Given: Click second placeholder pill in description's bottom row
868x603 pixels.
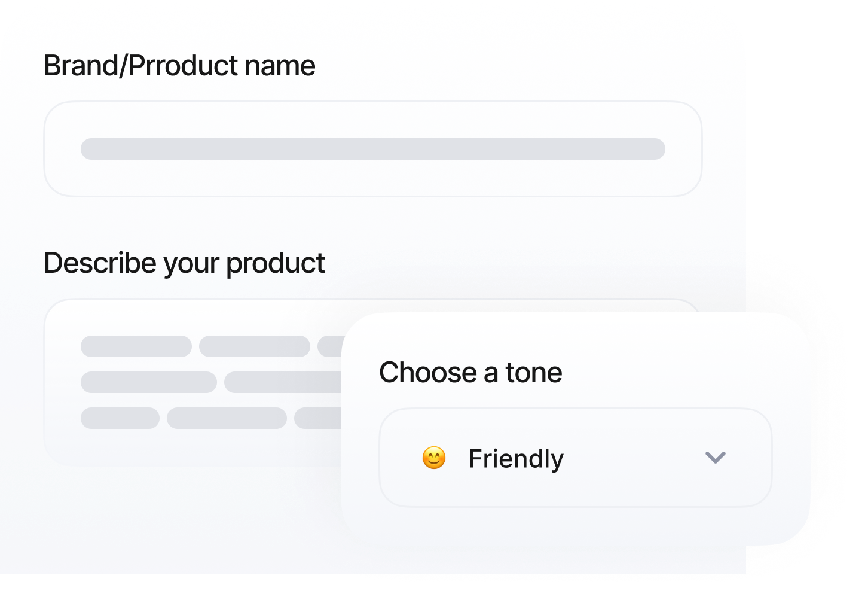Looking at the screenshot, I should click(227, 418).
